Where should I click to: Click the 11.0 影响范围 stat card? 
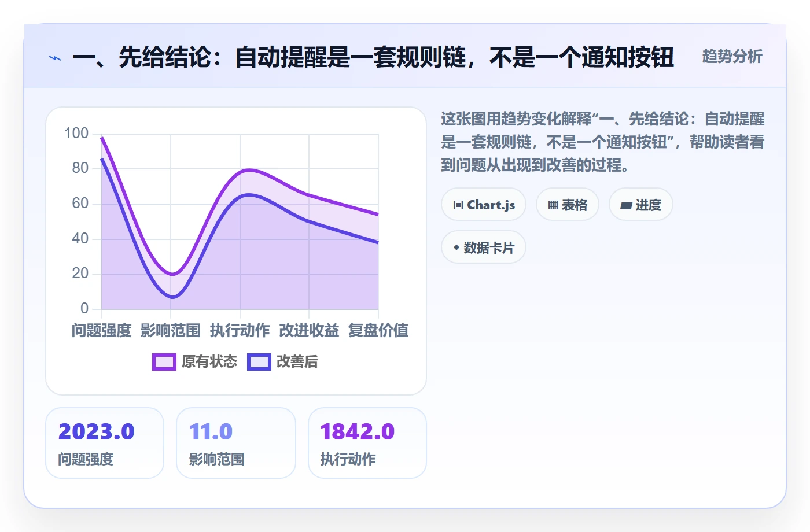point(236,443)
